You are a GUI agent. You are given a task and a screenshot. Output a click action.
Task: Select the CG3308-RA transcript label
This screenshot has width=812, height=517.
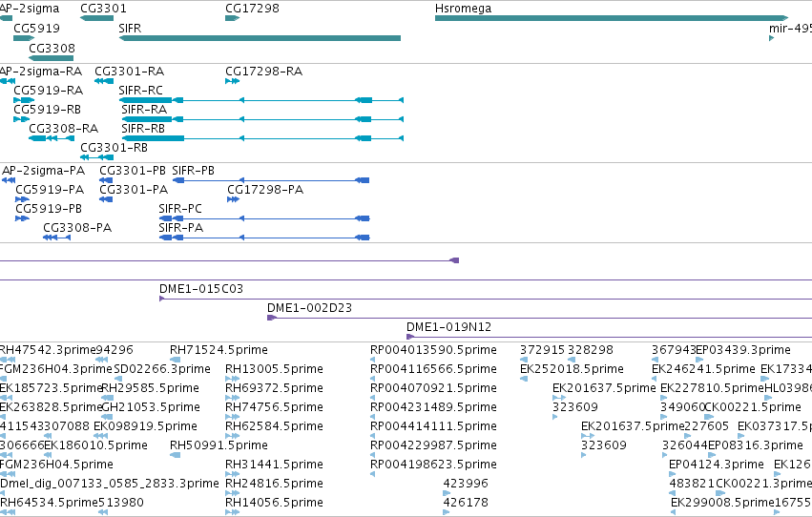pos(64,129)
